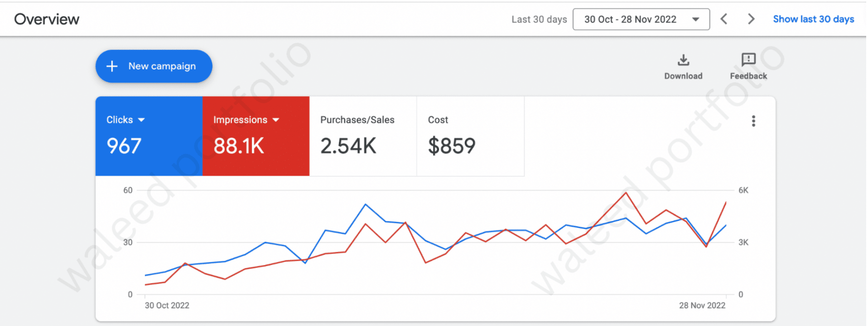Click the Last 30 days label
This screenshot has width=868, height=326.
(x=539, y=19)
